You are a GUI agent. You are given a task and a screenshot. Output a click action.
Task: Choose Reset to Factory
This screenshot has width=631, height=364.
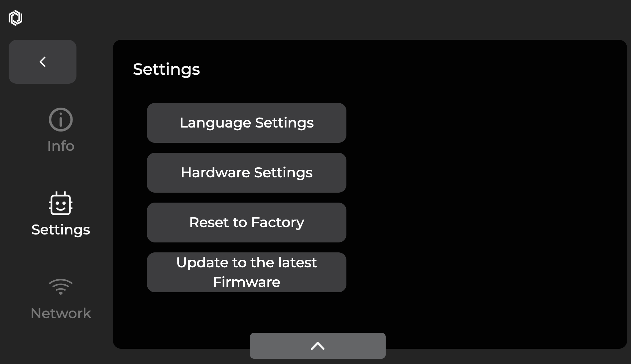[247, 223]
